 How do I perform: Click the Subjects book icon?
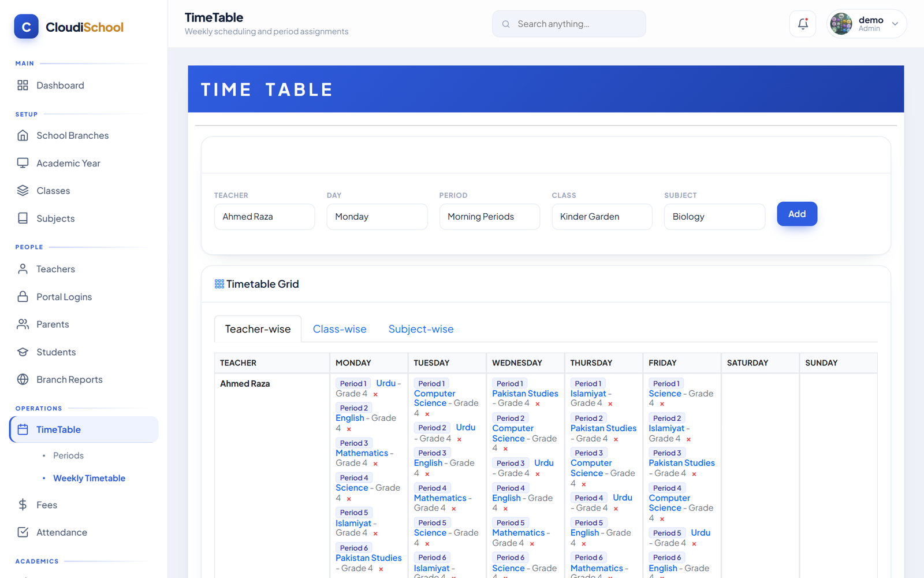point(23,218)
